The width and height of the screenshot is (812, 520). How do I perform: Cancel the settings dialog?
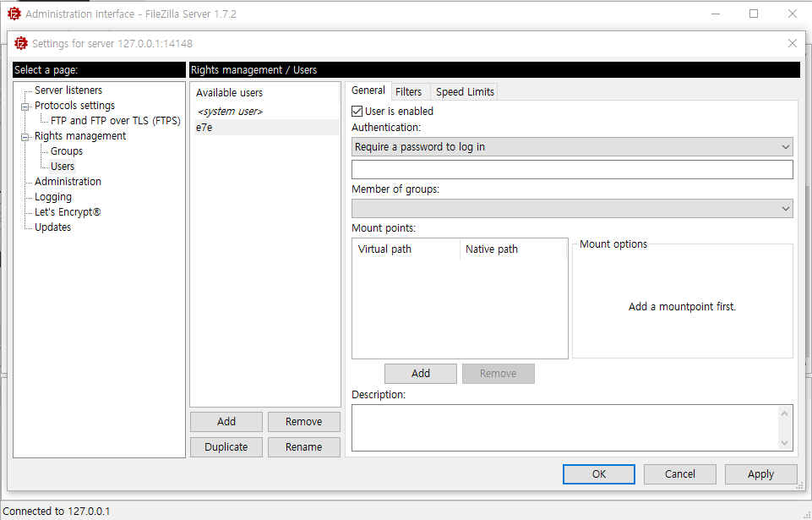point(680,474)
